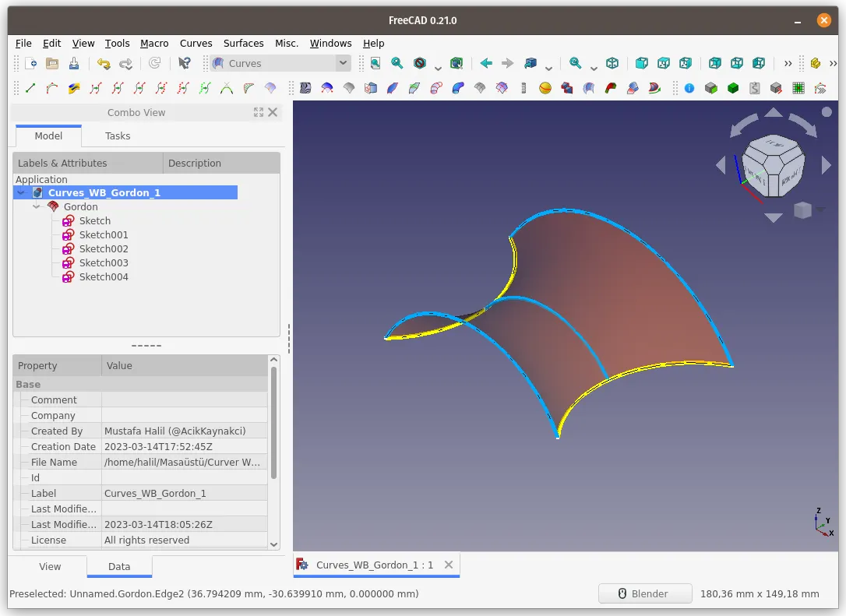Viewport: 846px width, 616px height.
Task: Save the document with the Save icon
Action: pos(74,64)
